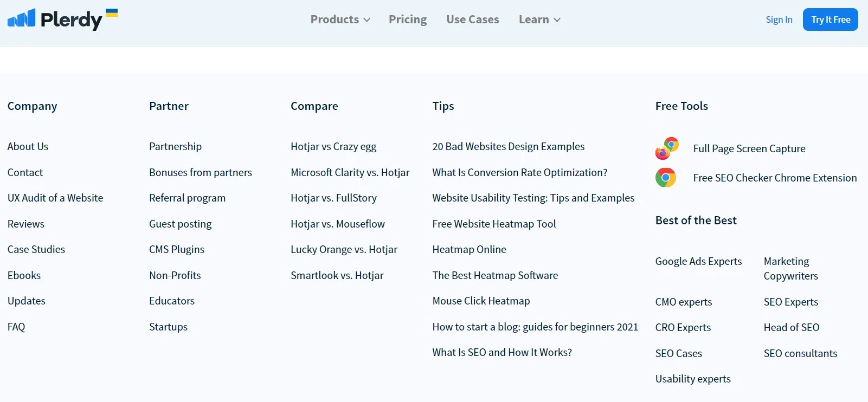Open the Smartlook vs. Hotjar comparison
868x402 pixels.
[x=337, y=275]
